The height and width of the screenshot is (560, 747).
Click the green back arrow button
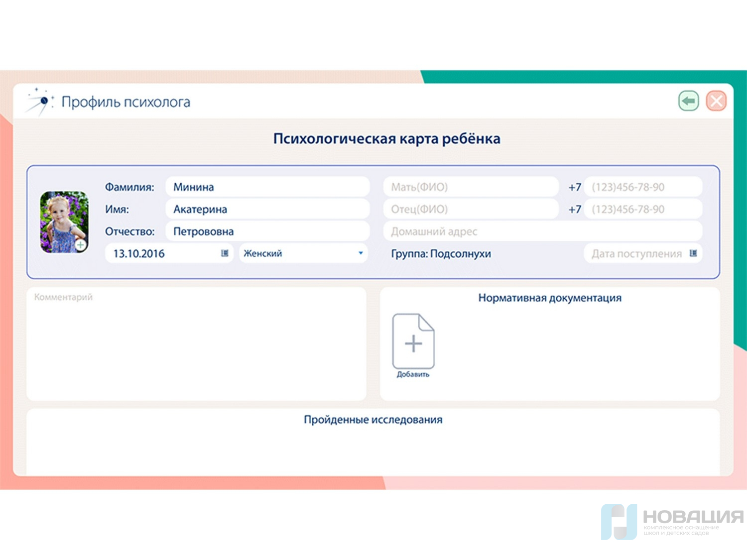point(688,101)
